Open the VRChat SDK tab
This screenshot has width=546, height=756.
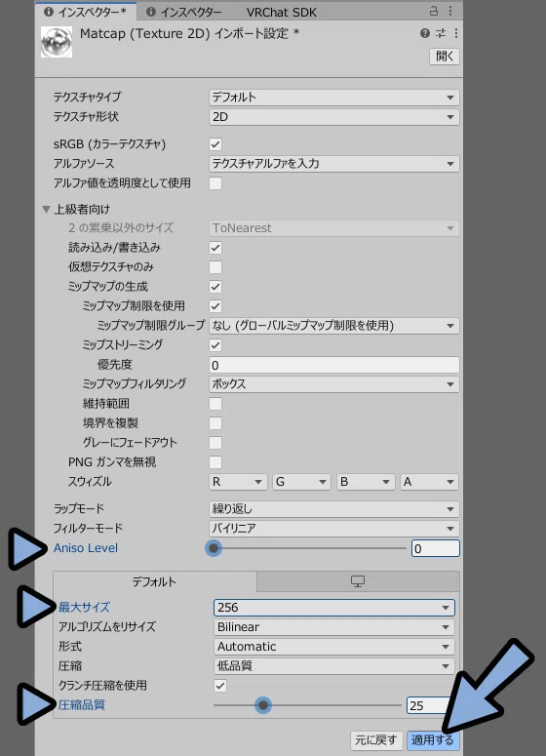click(282, 12)
